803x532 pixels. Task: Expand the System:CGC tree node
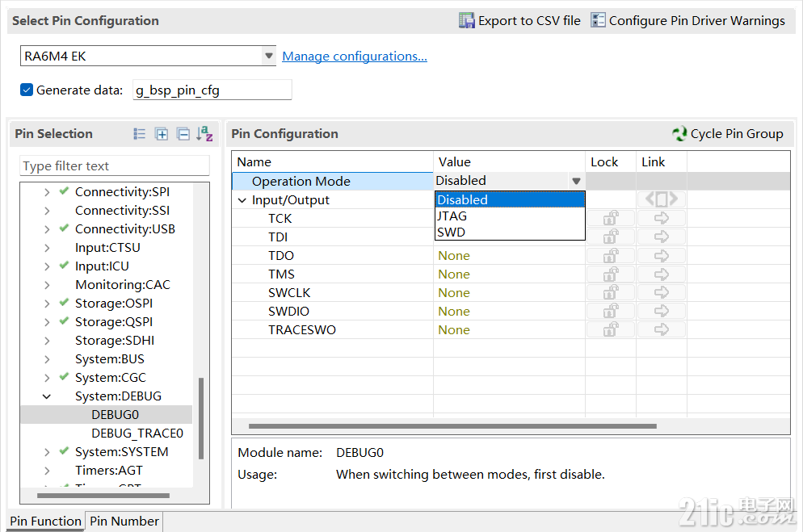tap(47, 378)
